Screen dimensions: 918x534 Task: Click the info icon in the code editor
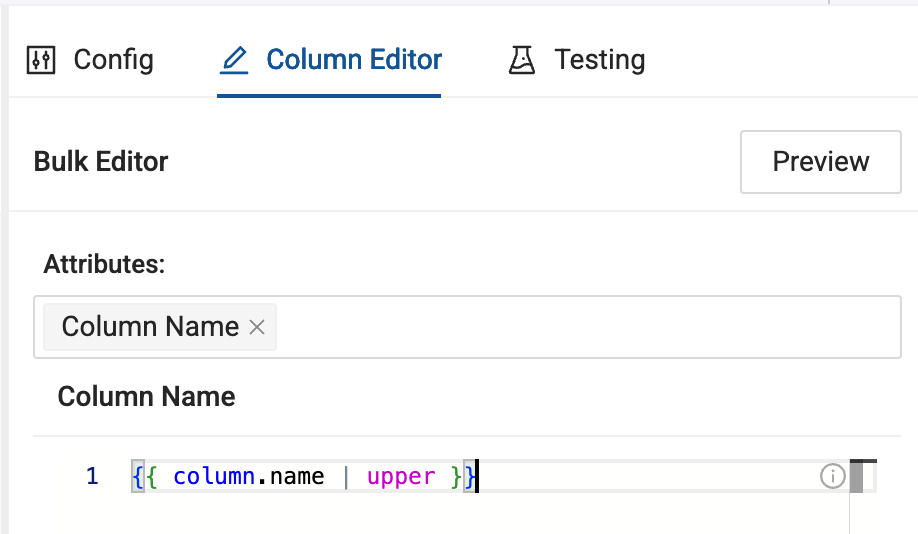[832, 477]
